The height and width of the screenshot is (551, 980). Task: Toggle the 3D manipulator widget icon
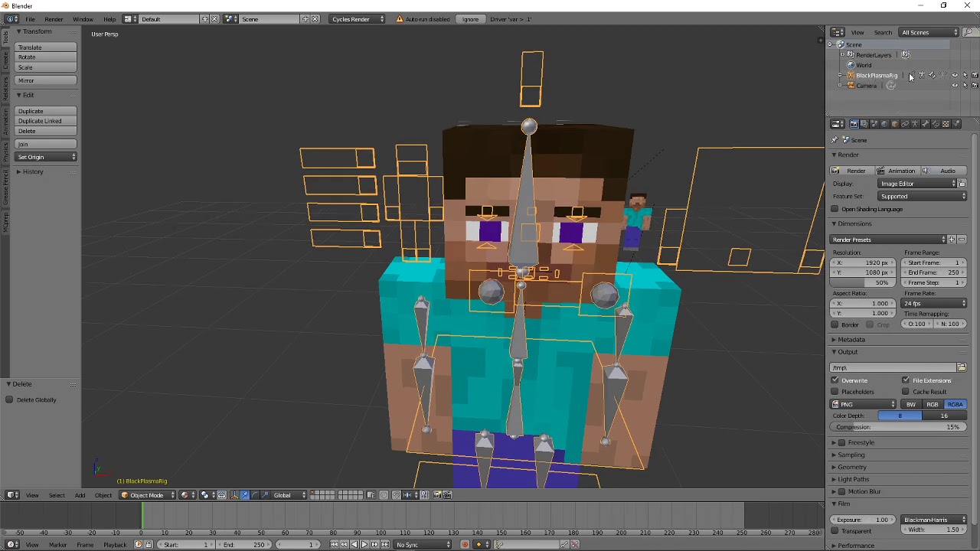[234, 495]
